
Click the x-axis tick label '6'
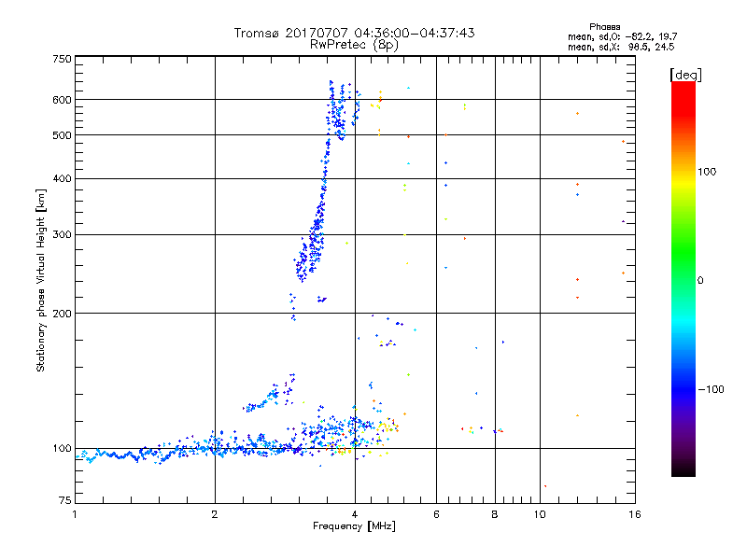pyautogui.click(x=436, y=514)
